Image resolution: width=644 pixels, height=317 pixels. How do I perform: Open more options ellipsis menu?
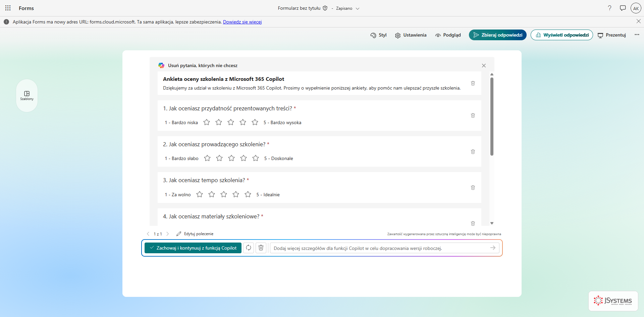(x=637, y=35)
